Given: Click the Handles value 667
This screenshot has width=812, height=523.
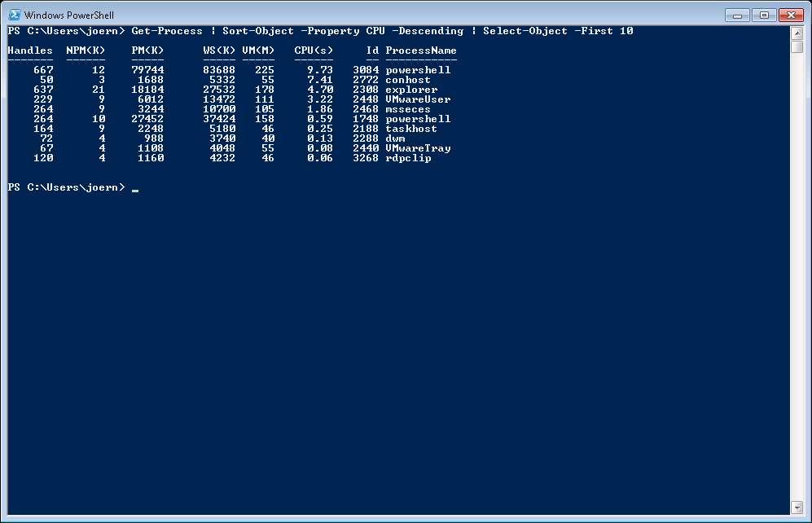Looking at the screenshot, I should coord(43,70).
